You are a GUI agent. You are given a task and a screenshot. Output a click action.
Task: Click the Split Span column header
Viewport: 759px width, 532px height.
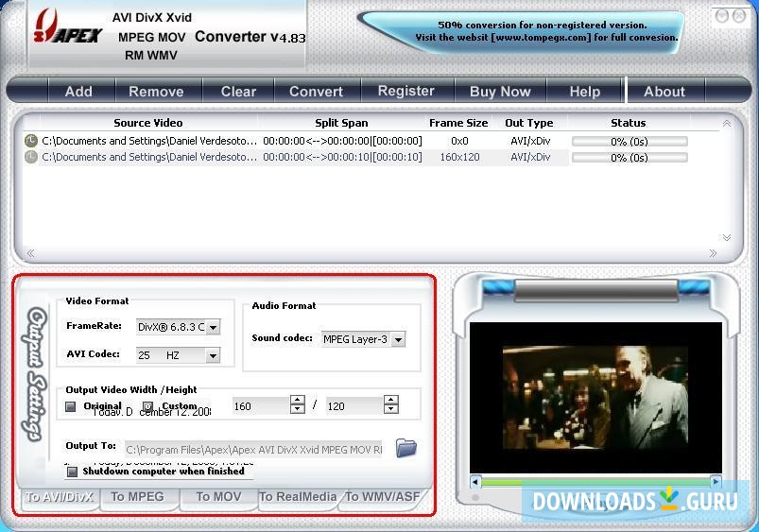pos(341,123)
